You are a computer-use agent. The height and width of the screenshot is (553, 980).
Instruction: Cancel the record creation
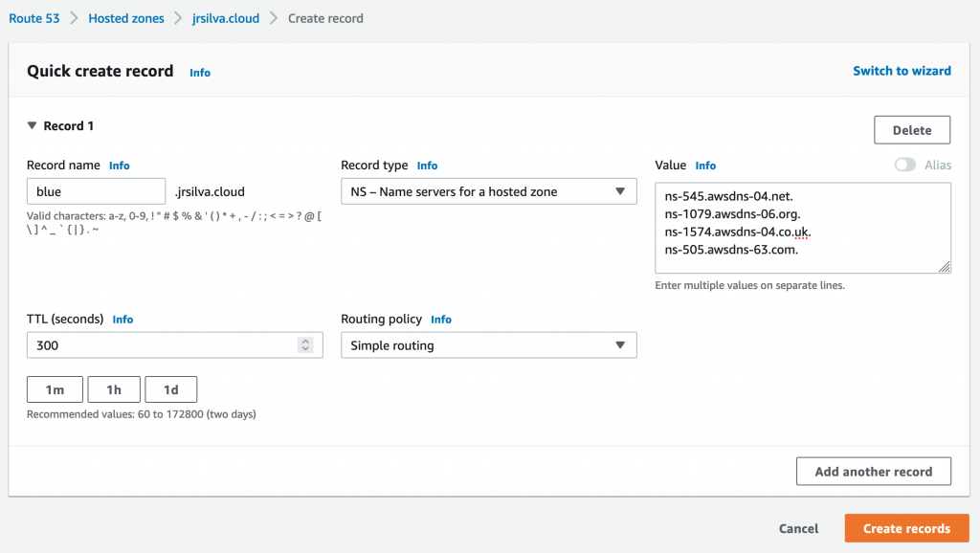tap(798, 528)
